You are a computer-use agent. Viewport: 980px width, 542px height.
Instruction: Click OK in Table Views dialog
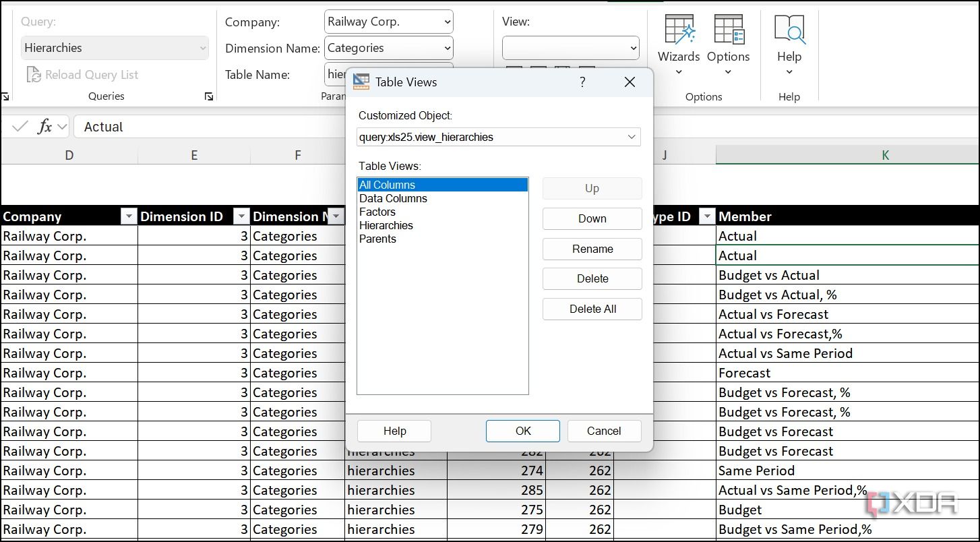tap(523, 431)
